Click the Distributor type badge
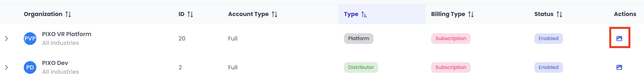 pos(361,67)
